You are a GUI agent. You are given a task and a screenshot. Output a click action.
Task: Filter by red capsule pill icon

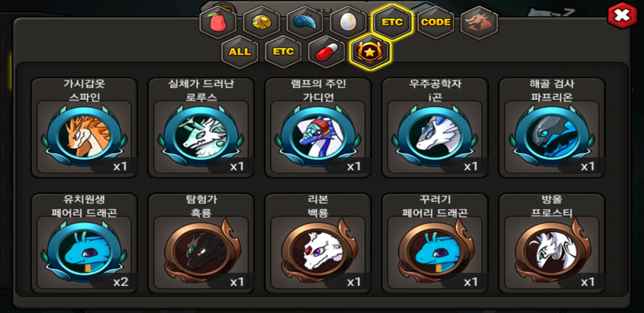coord(327,52)
